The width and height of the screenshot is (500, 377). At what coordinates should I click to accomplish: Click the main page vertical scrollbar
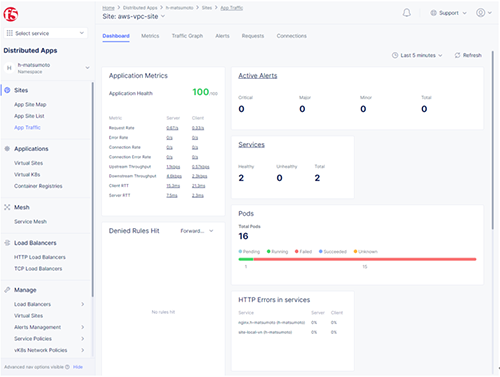click(x=493, y=140)
